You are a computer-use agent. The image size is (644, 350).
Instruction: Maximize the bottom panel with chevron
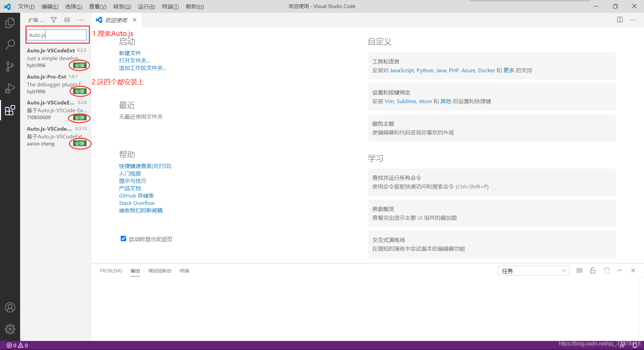tap(620, 271)
